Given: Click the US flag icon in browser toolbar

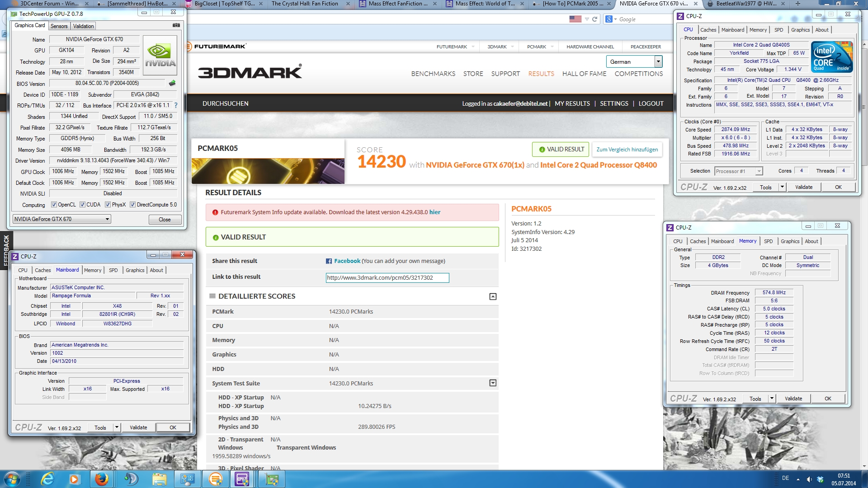Looking at the screenshot, I should 576,19.
